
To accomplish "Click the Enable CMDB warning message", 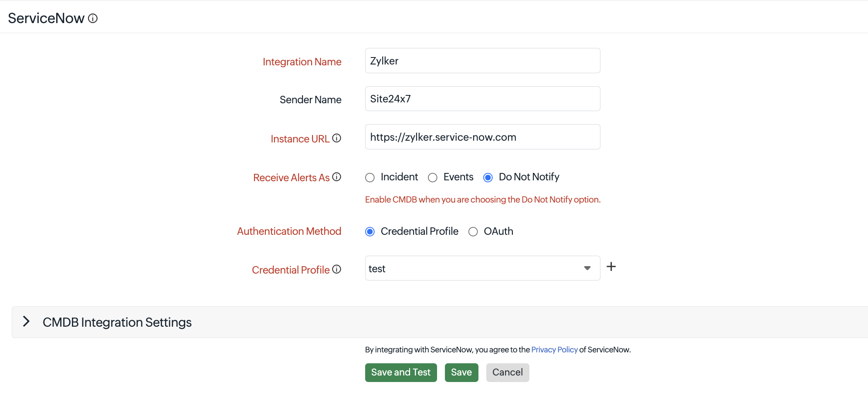I will (483, 199).
